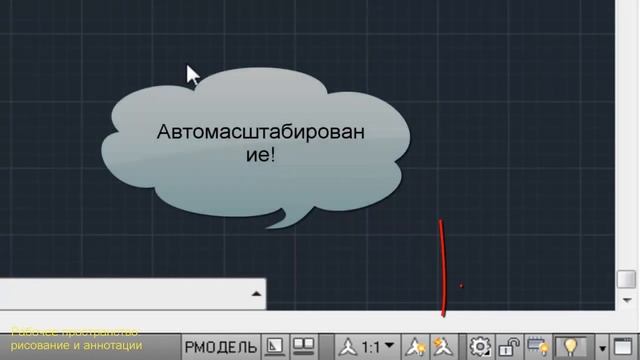This screenshot has width=640, height=360.
Task: Open the 1:1 annotation scale dropdown
Action: point(367,347)
